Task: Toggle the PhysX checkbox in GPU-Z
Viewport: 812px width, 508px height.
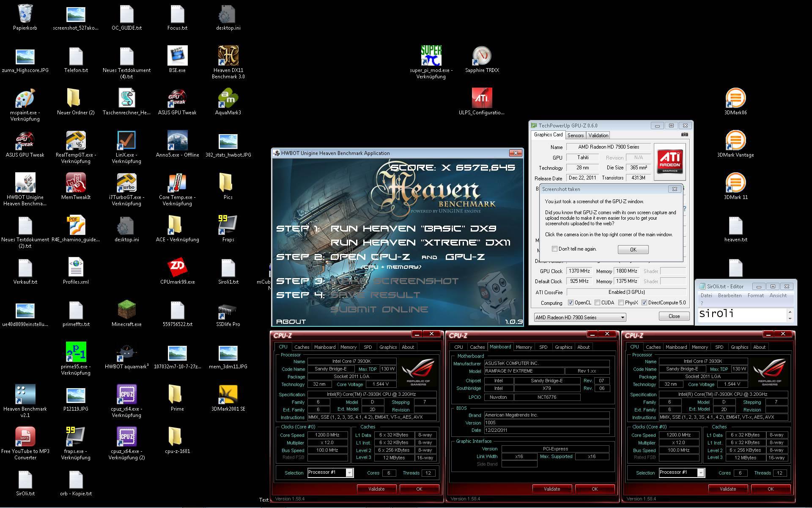Action: coord(621,303)
